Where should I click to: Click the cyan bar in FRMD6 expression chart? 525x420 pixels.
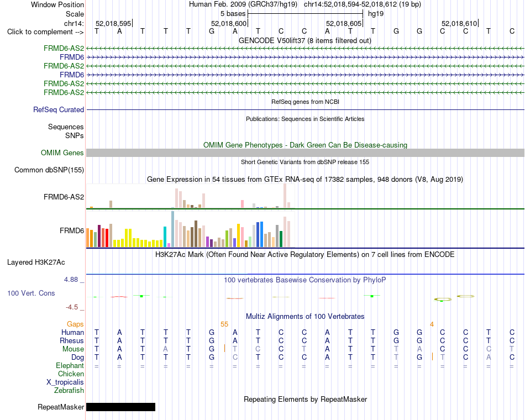[165, 237]
